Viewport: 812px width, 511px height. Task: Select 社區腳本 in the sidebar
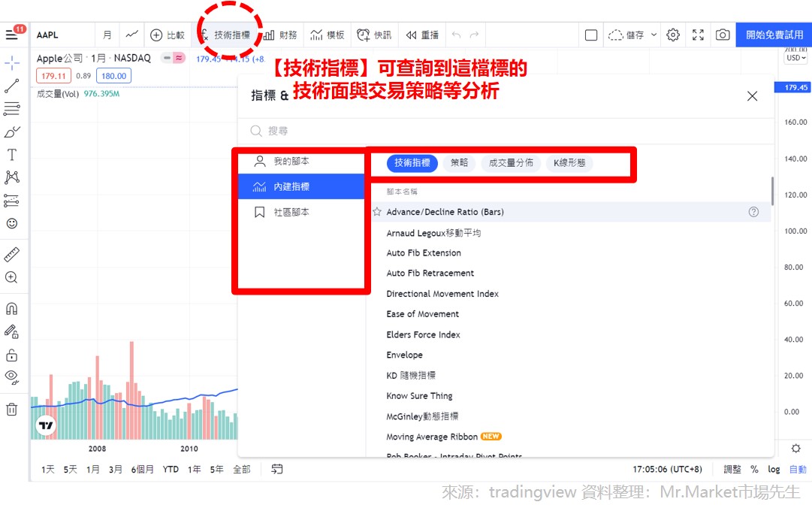(x=301, y=212)
